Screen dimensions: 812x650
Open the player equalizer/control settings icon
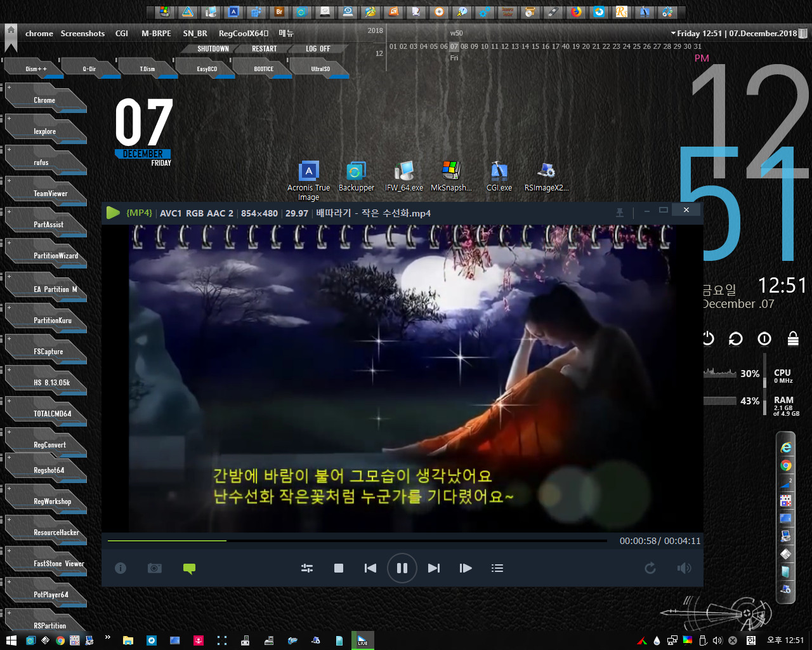307,568
